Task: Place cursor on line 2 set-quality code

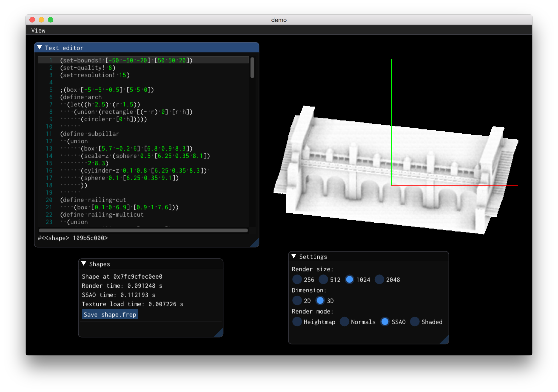Action: click(x=88, y=68)
